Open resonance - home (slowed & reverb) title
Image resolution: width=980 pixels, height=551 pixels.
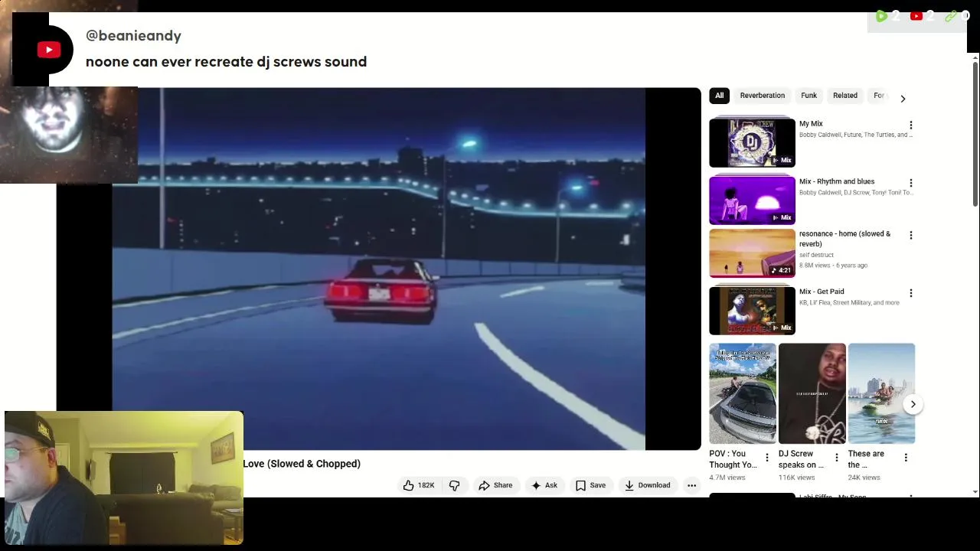click(x=844, y=239)
